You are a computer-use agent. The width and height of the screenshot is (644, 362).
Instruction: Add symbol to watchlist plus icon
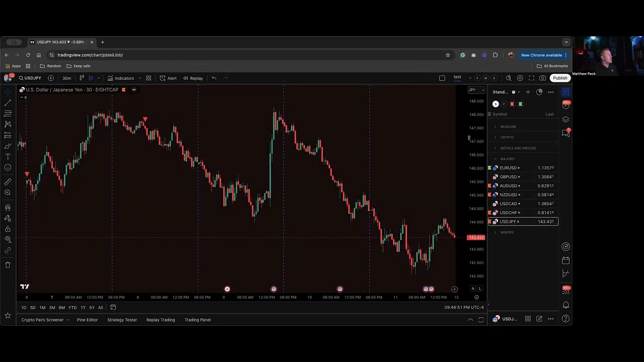528,92
